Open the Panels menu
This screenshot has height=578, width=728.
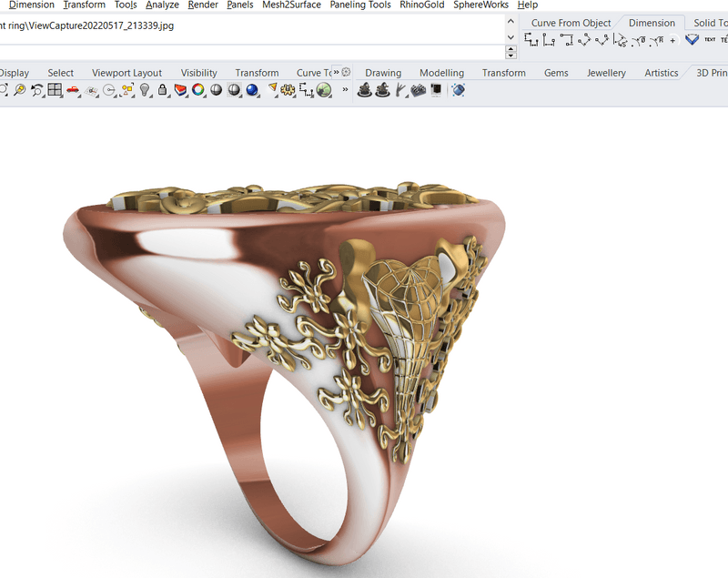(x=240, y=5)
